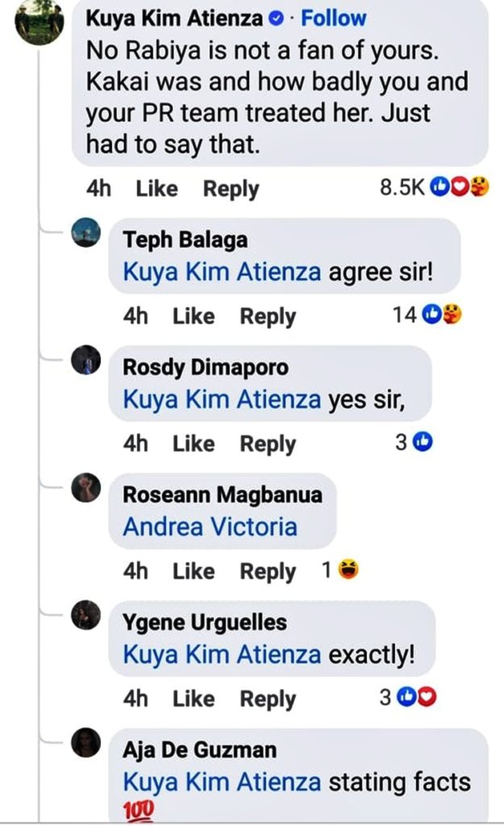This screenshot has width=504, height=826.
Task: Open haha reaction on Roseann Magbanua's reply
Action: coord(349,570)
